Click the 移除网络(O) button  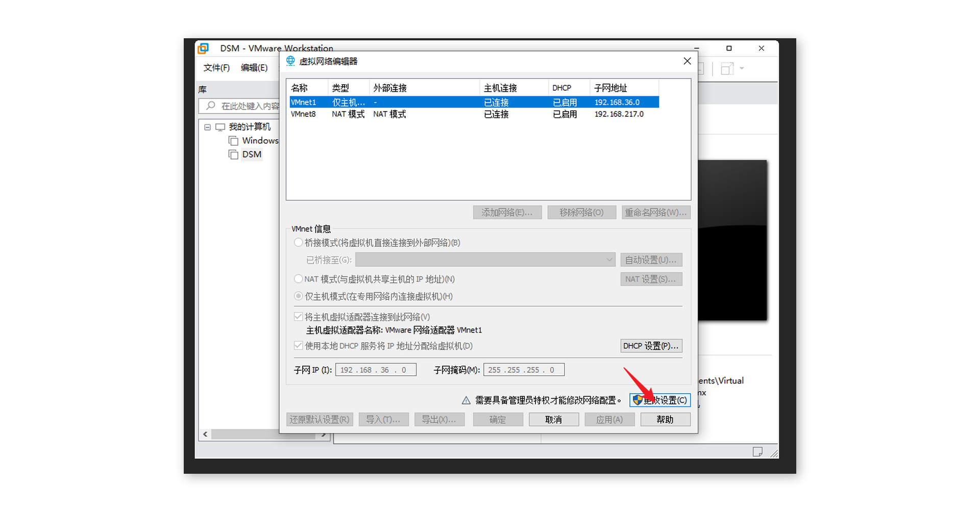tap(581, 213)
